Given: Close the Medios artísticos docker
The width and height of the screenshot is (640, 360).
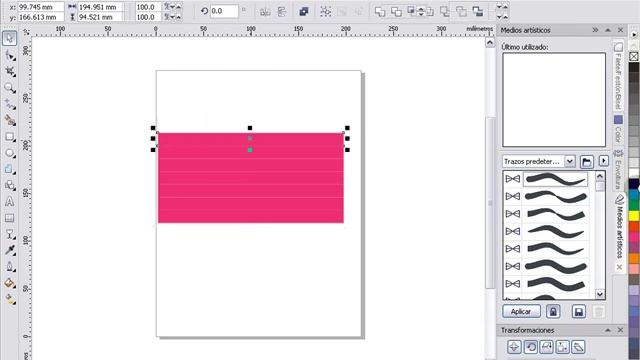Looking at the screenshot, I should tap(620, 30).
